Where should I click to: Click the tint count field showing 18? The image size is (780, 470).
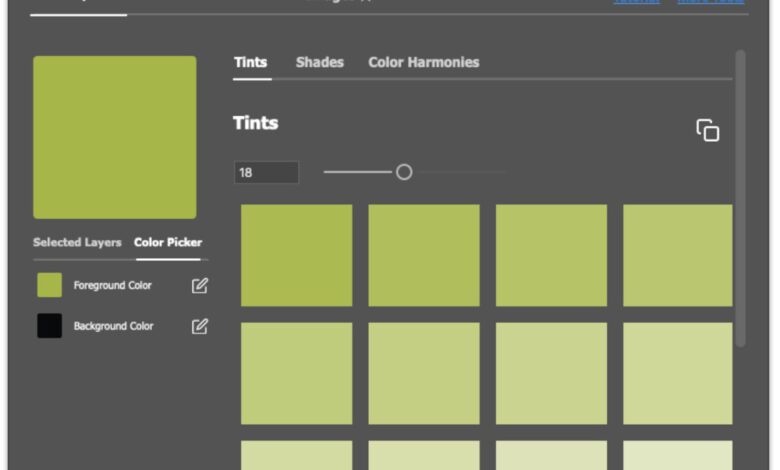(266, 172)
